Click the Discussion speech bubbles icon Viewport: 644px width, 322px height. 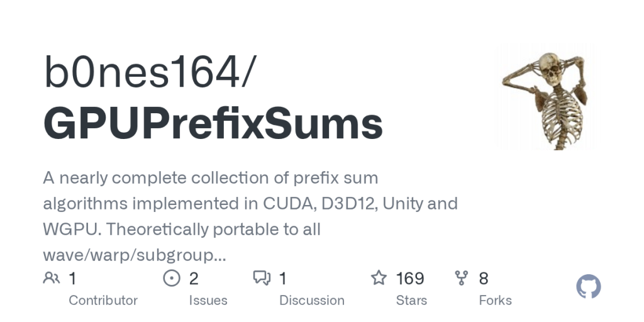click(x=262, y=278)
